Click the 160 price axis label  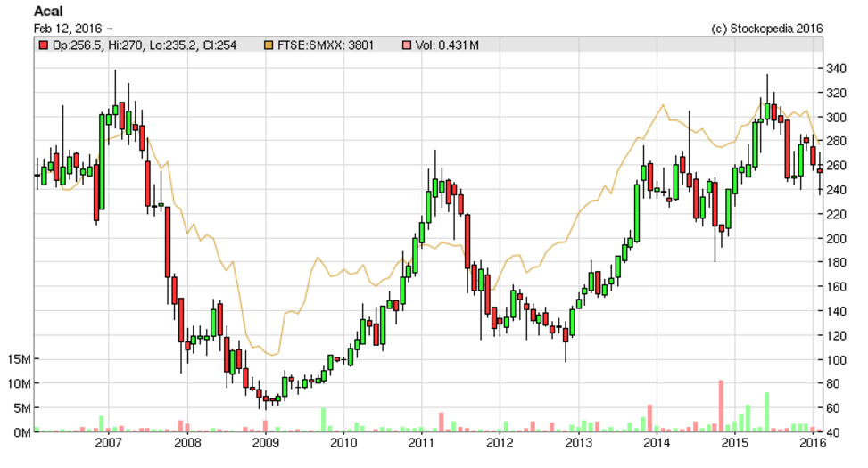837,286
